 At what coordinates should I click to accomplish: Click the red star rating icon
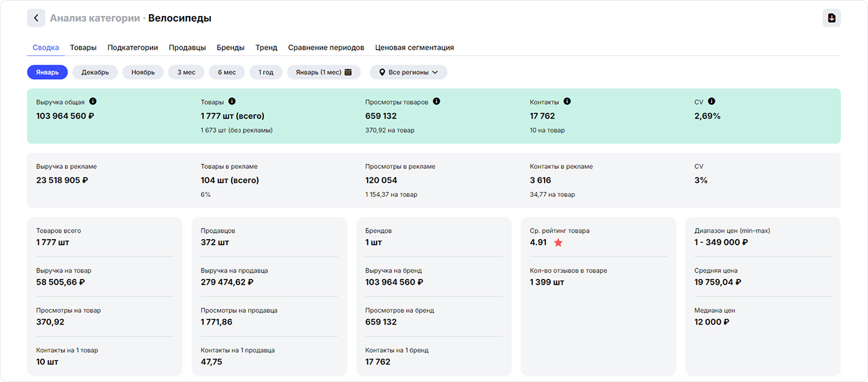pyautogui.click(x=558, y=243)
